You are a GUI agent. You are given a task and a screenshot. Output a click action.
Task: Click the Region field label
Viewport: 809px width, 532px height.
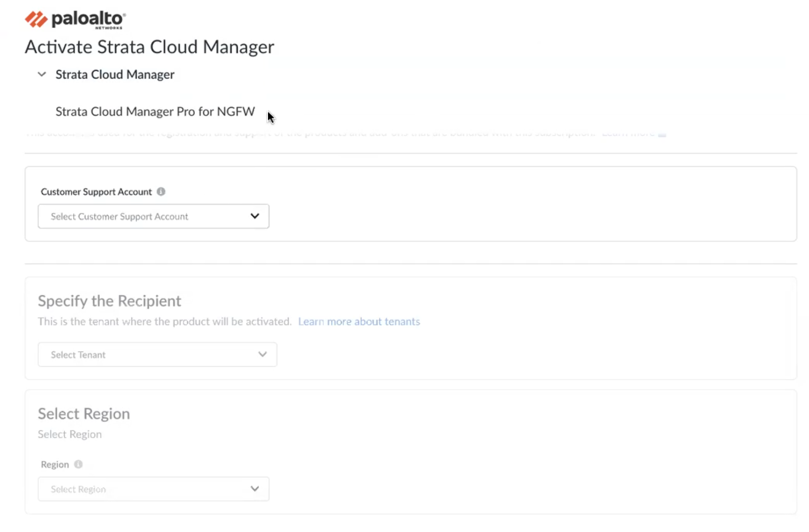pyautogui.click(x=55, y=464)
